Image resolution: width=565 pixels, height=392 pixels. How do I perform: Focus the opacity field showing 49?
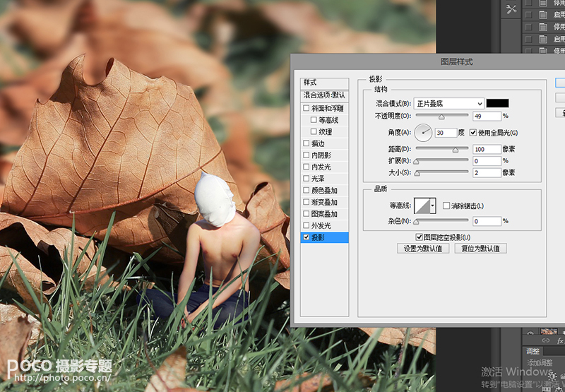point(487,116)
